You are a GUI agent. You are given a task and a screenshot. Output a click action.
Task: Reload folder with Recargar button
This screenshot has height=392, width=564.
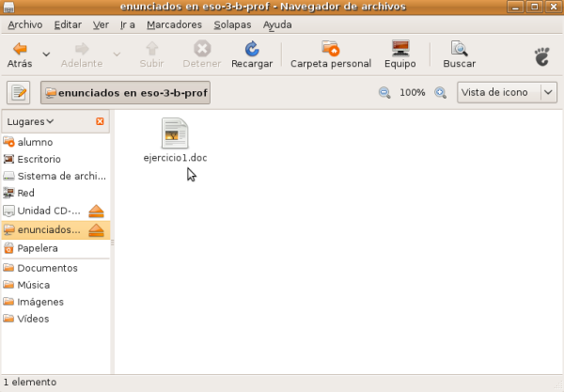251,54
